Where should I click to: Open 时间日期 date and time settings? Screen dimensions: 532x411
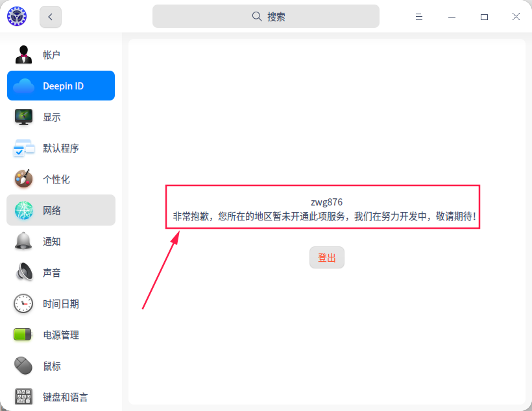pyautogui.click(x=61, y=303)
